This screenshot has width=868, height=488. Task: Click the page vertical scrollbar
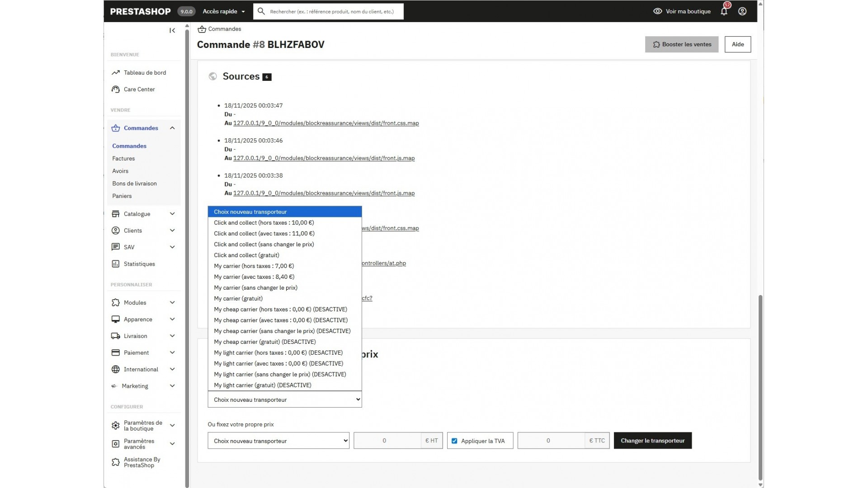760,389
